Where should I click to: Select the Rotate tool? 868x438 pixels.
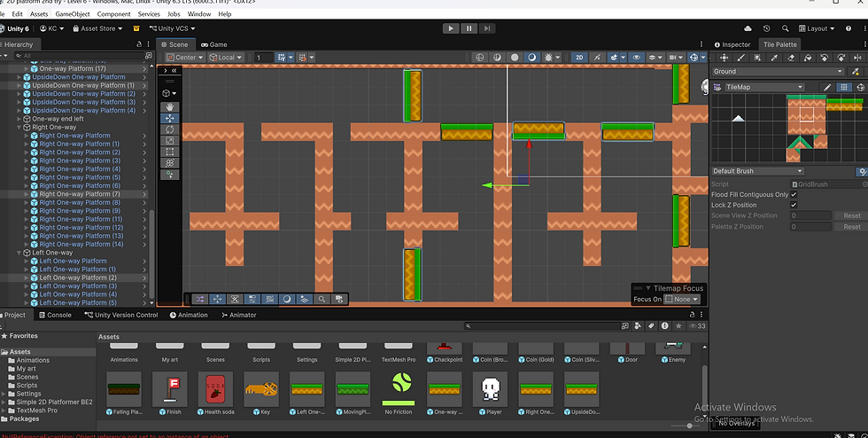tap(170, 129)
